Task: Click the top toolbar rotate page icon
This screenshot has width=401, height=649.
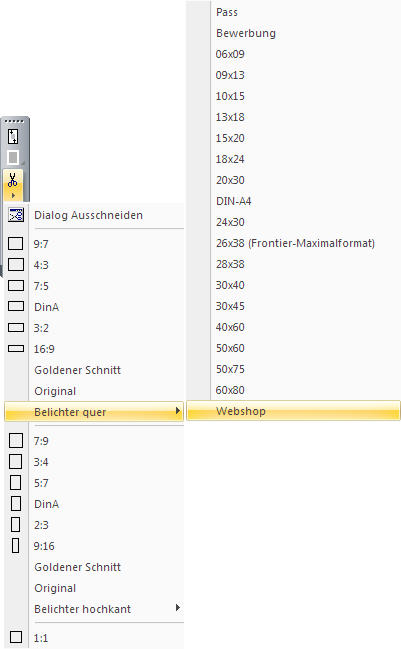Action: coord(13,137)
